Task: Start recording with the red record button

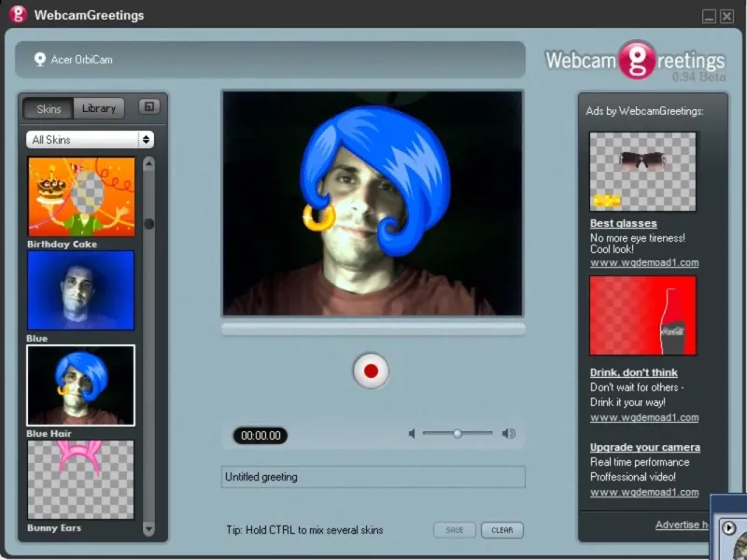Action: (371, 371)
